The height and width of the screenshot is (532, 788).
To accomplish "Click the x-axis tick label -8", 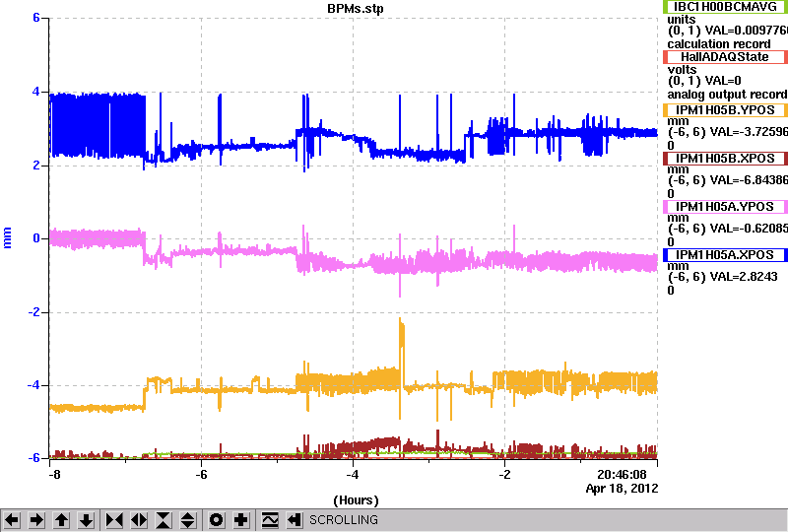I will click(x=54, y=475).
